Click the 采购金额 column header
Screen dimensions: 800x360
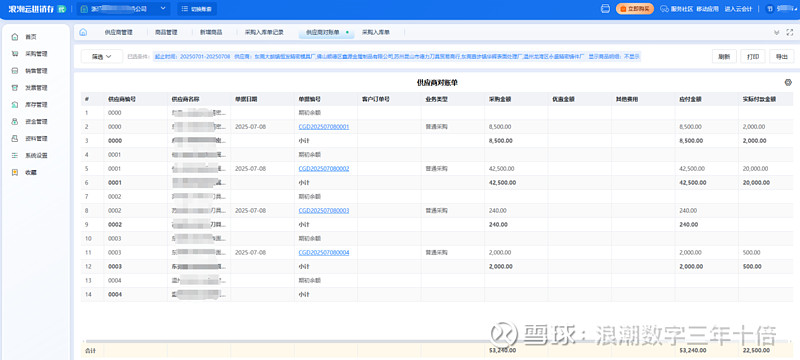pos(516,99)
